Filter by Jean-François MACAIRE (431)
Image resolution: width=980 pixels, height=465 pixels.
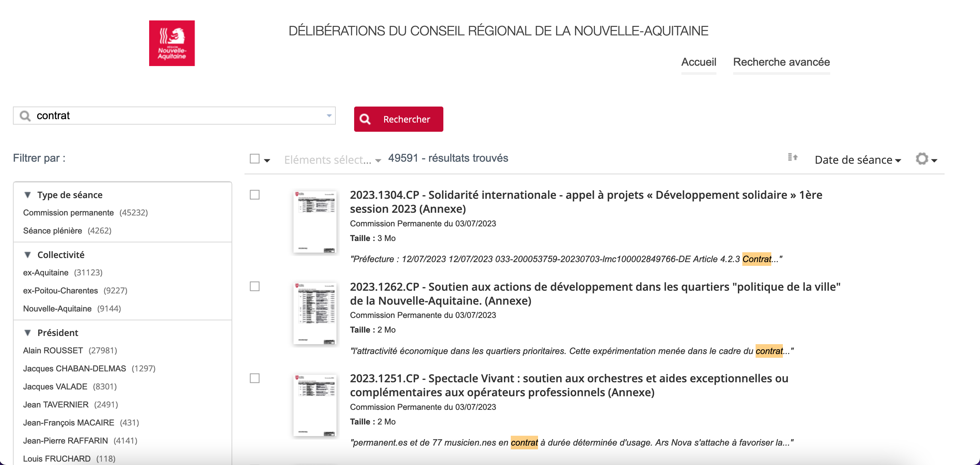tap(81, 423)
